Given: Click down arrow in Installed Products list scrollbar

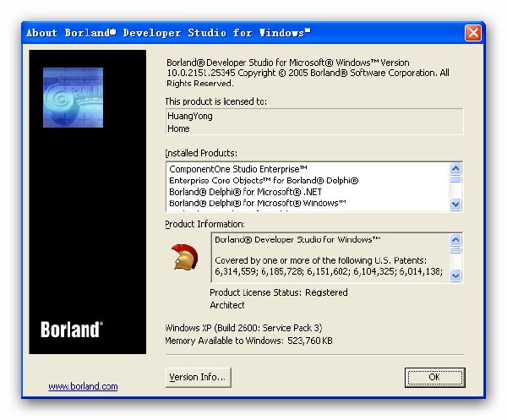Looking at the screenshot, I should (455, 204).
